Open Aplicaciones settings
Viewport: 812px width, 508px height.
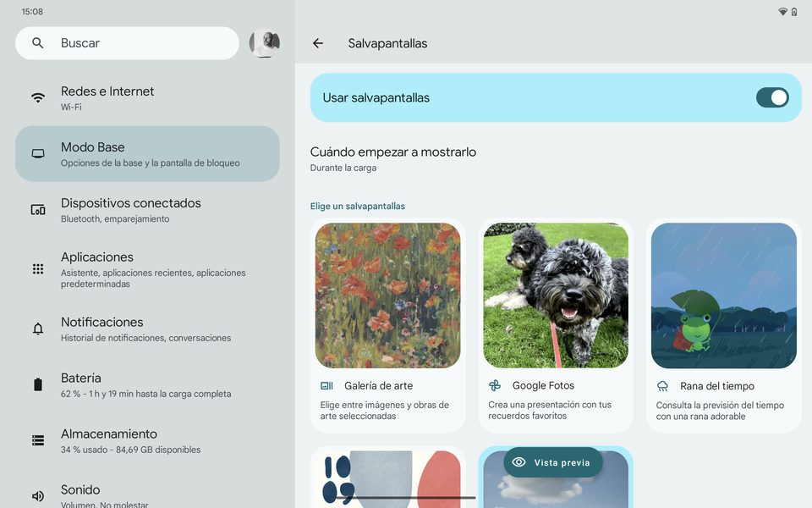pos(147,269)
